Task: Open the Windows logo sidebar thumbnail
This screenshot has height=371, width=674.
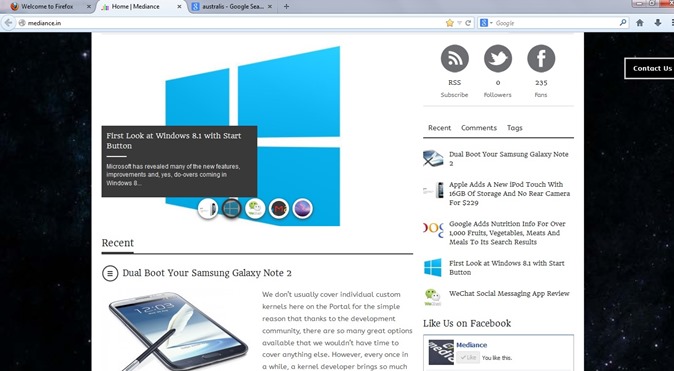Action: (433, 267)
